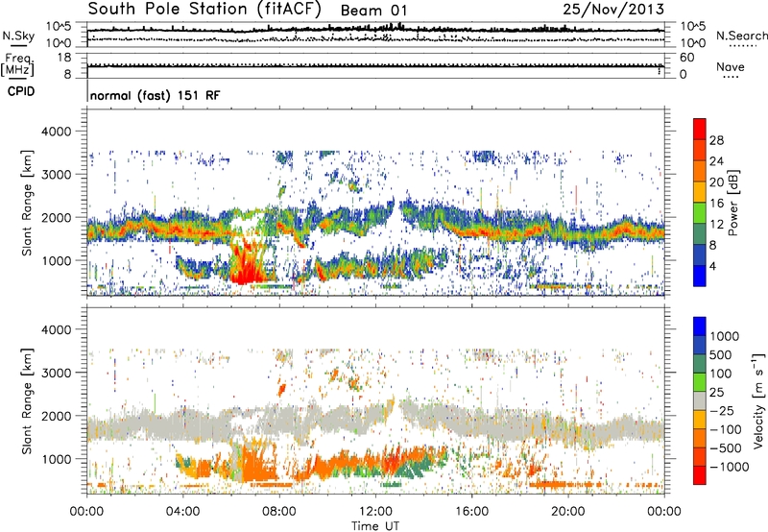Click the '4' tick on Power colorbar
The image size is (768, 532).
pos(712,266)
